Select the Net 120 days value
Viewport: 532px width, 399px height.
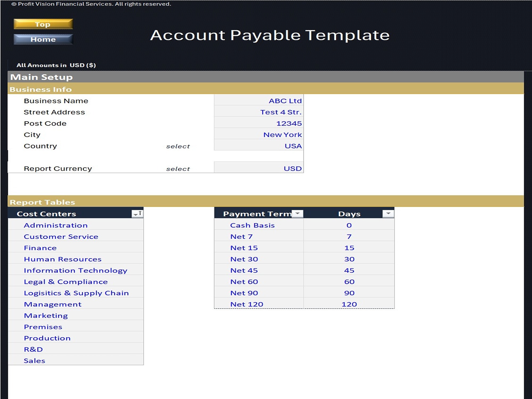click(x=349, y=304)
